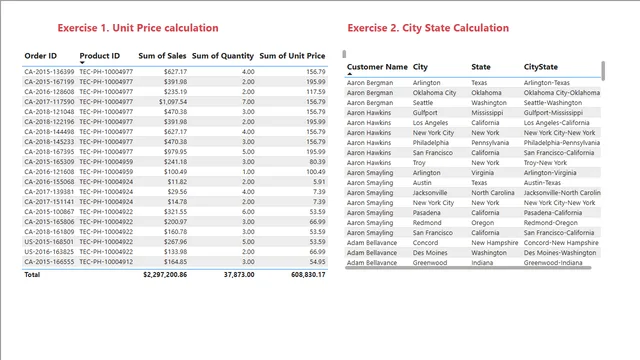Click the $235.19 sales value
Image resolution: width=640 pixels, height=360 pixels.
pyautogui.click(x=176, y=92)
